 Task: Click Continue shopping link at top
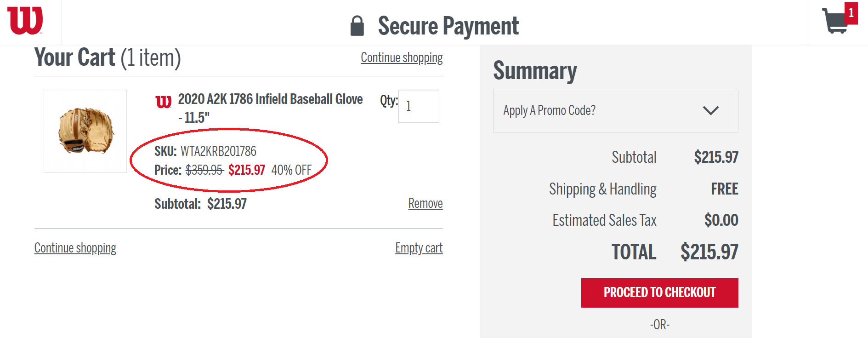coord(402,57)
